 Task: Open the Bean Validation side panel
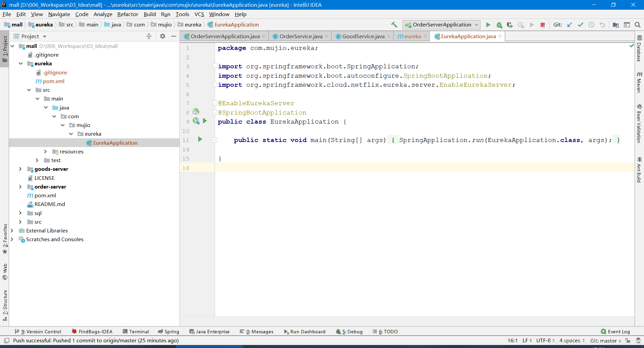coord(639,123)
